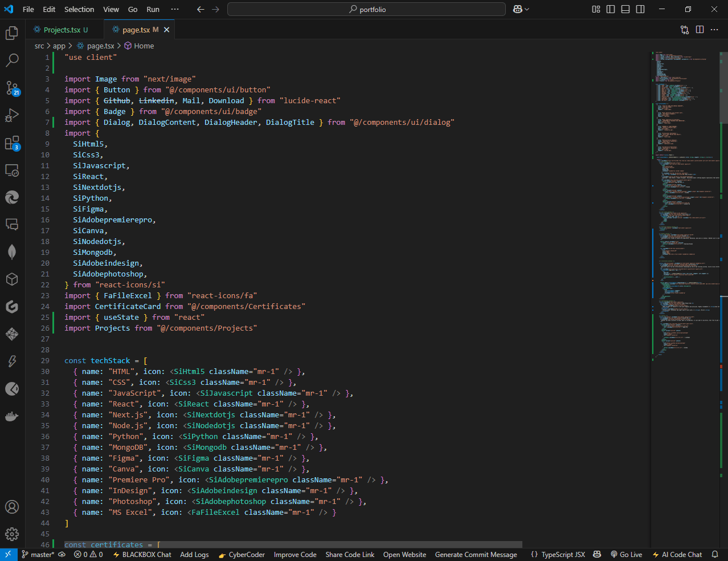The image size is (728, 561).
Task: Toggle the primary side bar visibility
Action: 611,9
